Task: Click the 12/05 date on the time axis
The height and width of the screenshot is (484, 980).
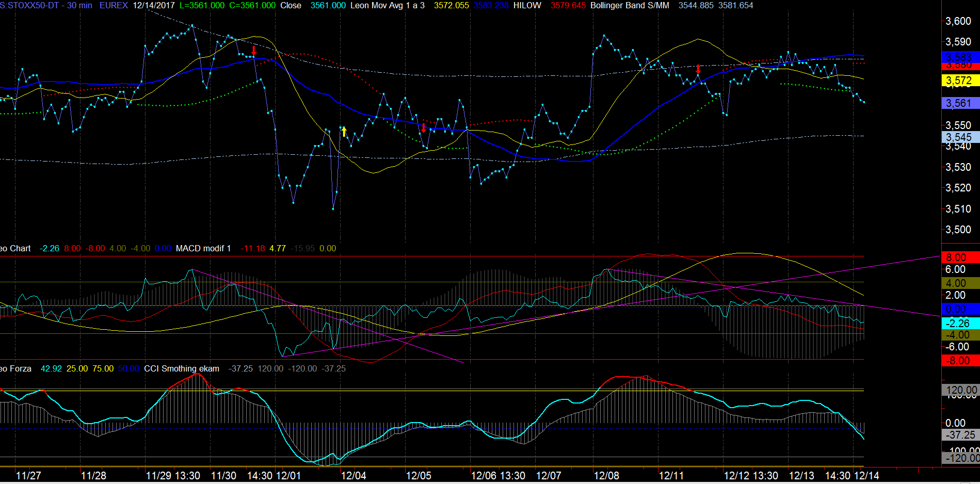Action: pos(419,476)
